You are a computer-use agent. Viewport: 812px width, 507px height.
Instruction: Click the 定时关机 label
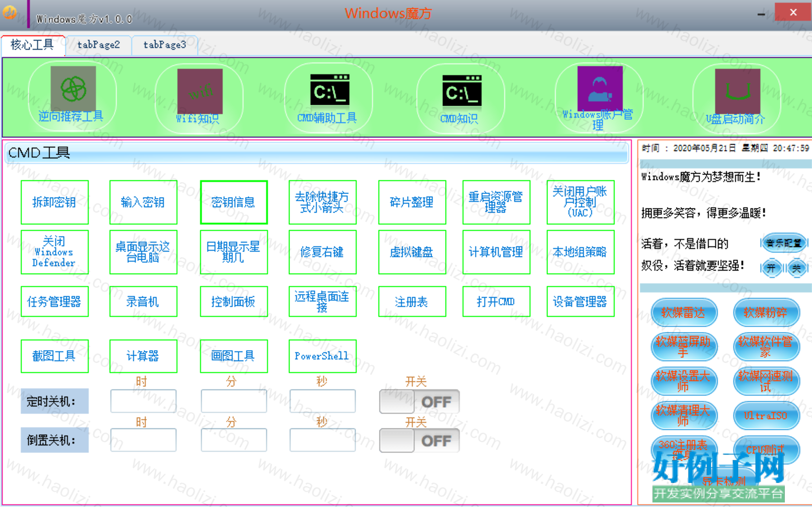coord(54,401)
